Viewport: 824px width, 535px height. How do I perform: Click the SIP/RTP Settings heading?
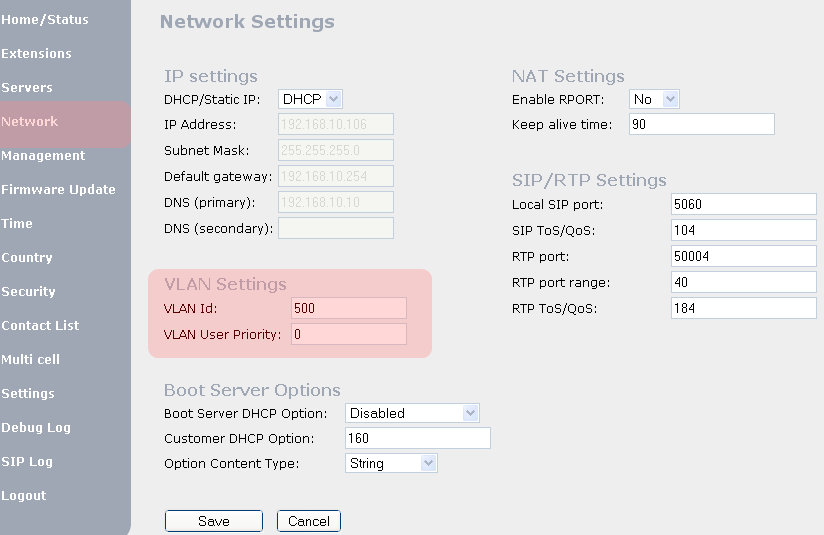click(589, 180)
